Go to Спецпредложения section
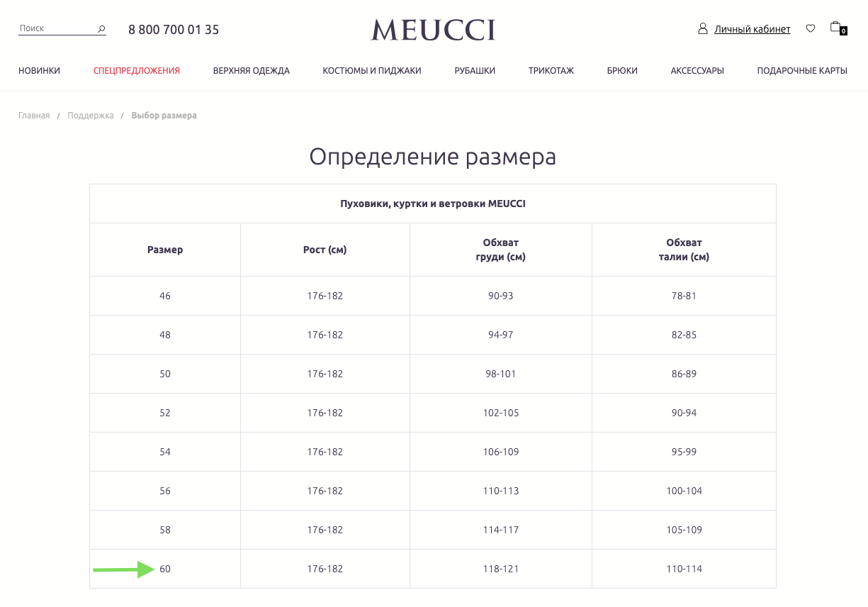 137,71
